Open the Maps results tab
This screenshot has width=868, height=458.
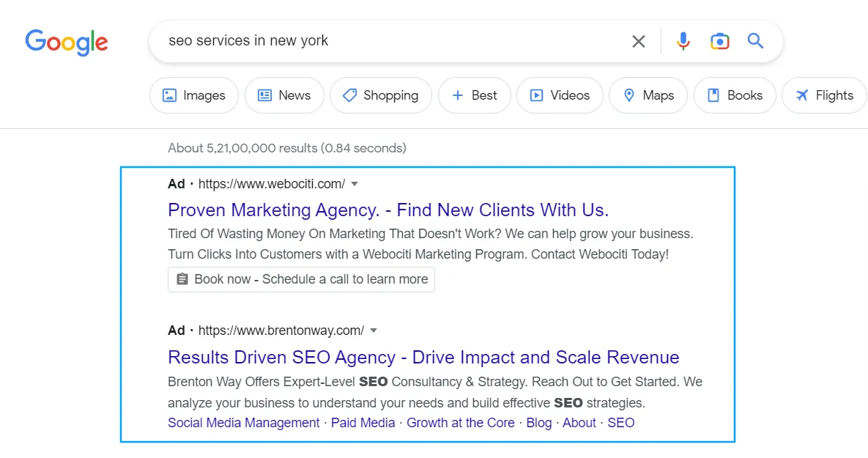click(648, 95)
